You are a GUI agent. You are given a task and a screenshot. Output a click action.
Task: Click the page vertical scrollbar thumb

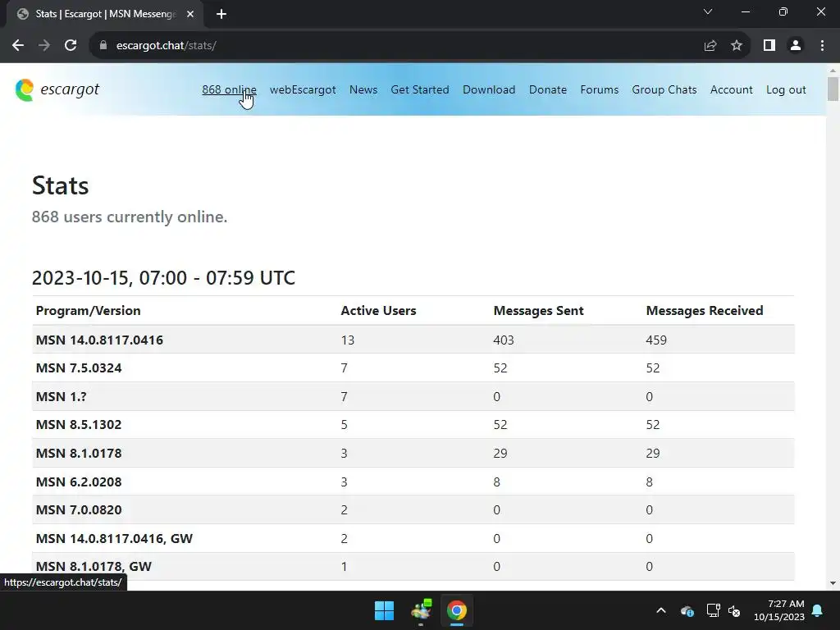[x=833, y=89]
